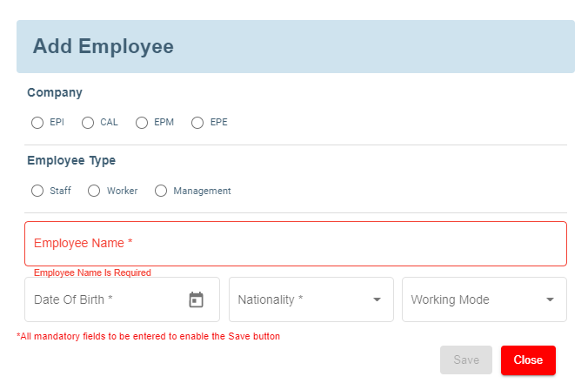Set employee type to Staff
588x390 pixels.
coord(37,191)
